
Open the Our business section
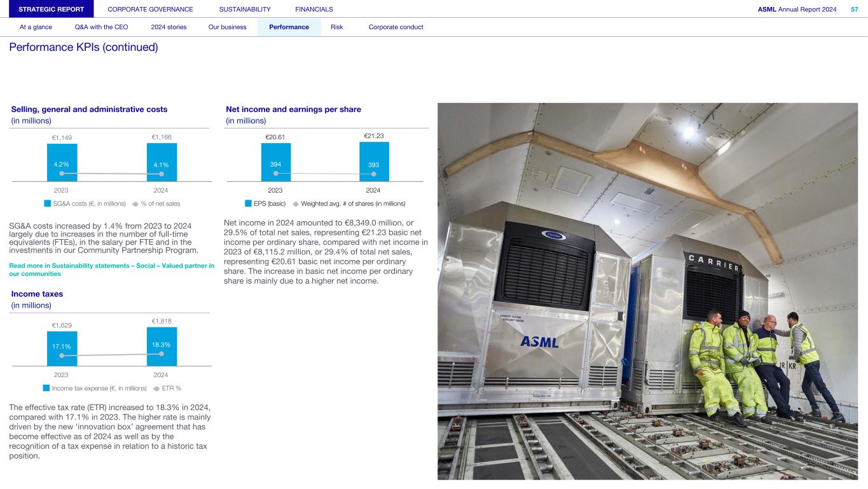click(227, 27)
